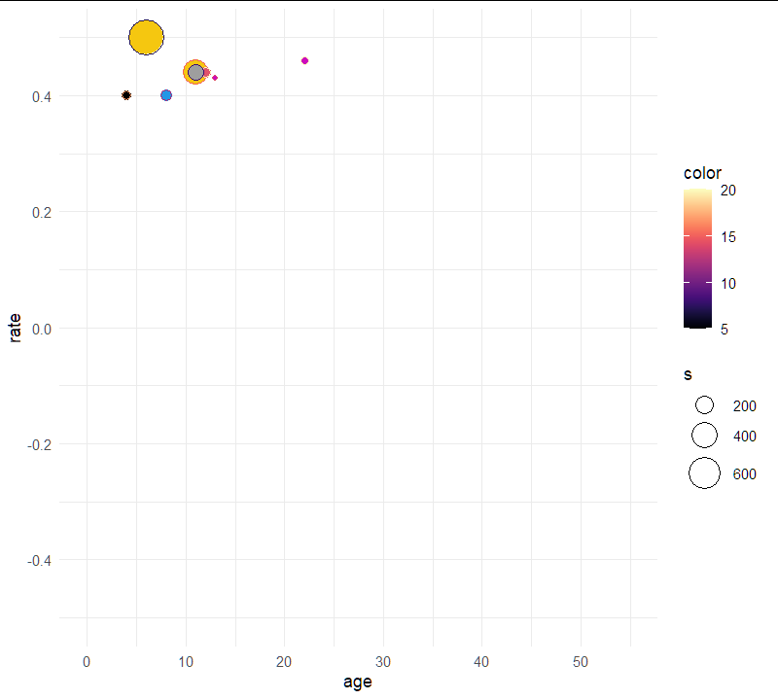The image size is (778, 700).
Task: Select the small black point at age 4
Action: coord(126,95)
